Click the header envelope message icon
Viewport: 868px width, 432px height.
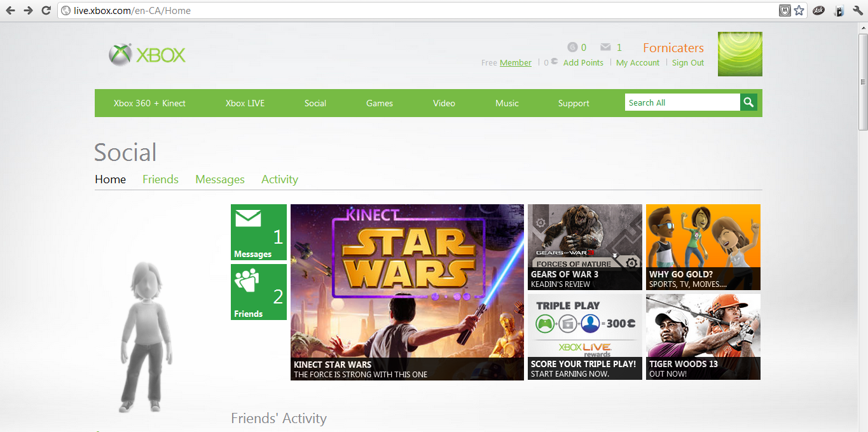coord(605,47)
